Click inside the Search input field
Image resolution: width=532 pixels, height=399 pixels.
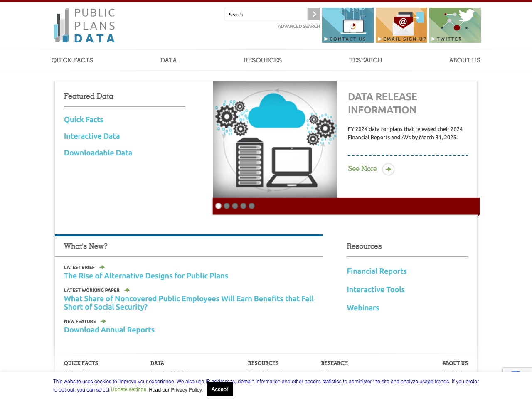pyautogui.click(x=266, y=14)
